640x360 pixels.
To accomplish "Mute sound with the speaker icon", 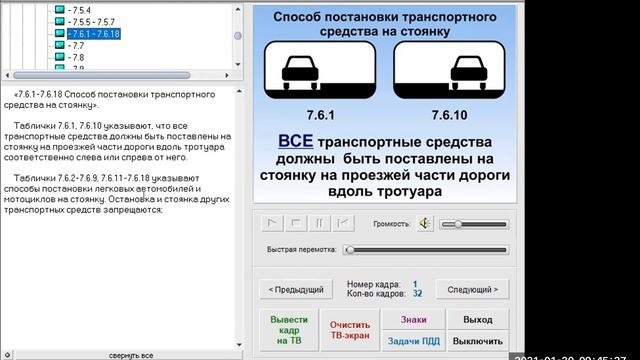I will pyautogui.click(x=425, y=223).
